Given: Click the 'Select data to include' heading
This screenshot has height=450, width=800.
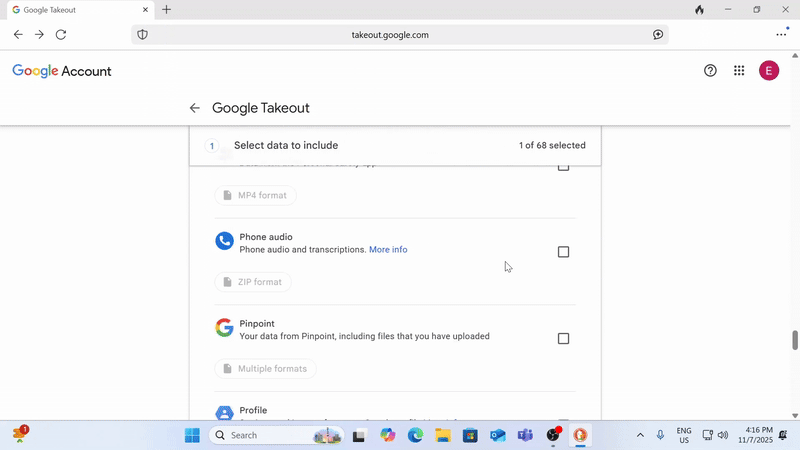Looking at the screenshot, I should 286,145.
